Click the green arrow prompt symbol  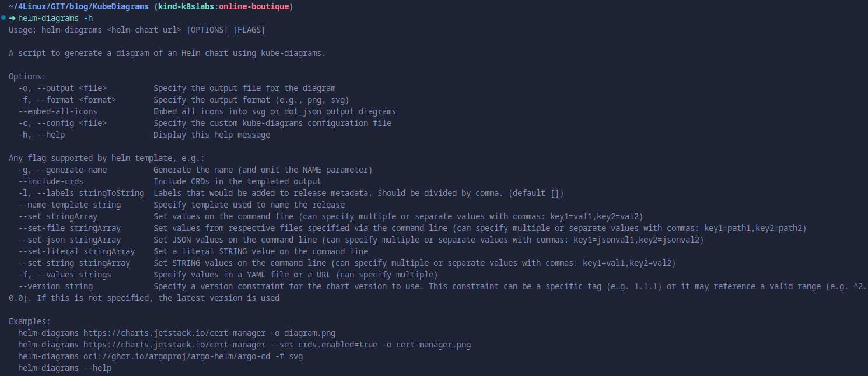[x=12, y=18]
